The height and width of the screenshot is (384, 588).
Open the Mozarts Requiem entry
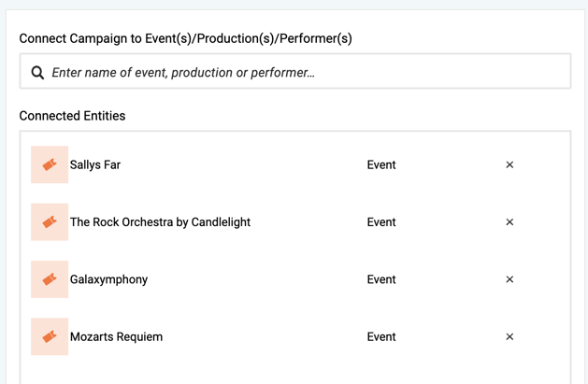tap(116, 336)
